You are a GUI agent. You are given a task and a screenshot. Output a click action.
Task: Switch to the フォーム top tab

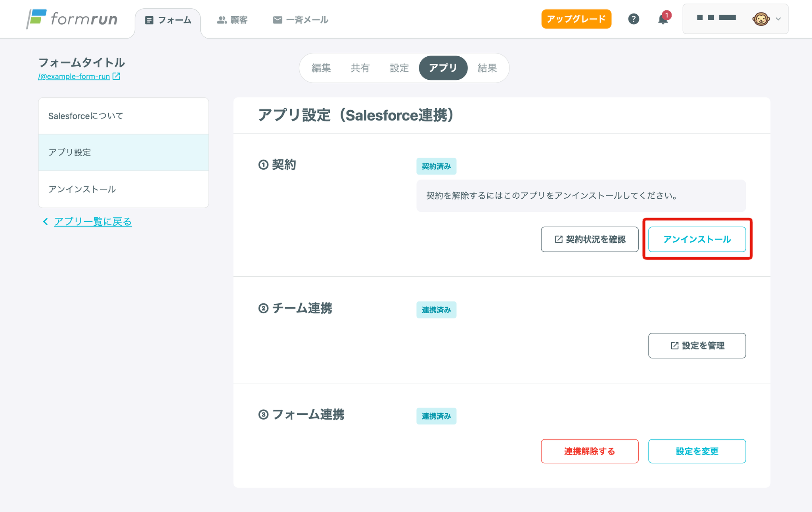pos(168,20)
